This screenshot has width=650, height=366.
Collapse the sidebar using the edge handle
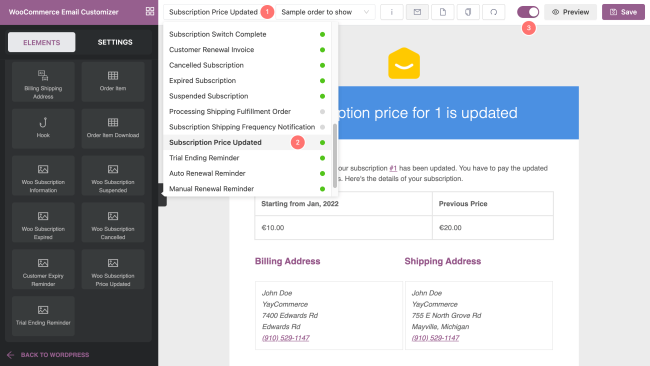point(162,195)
